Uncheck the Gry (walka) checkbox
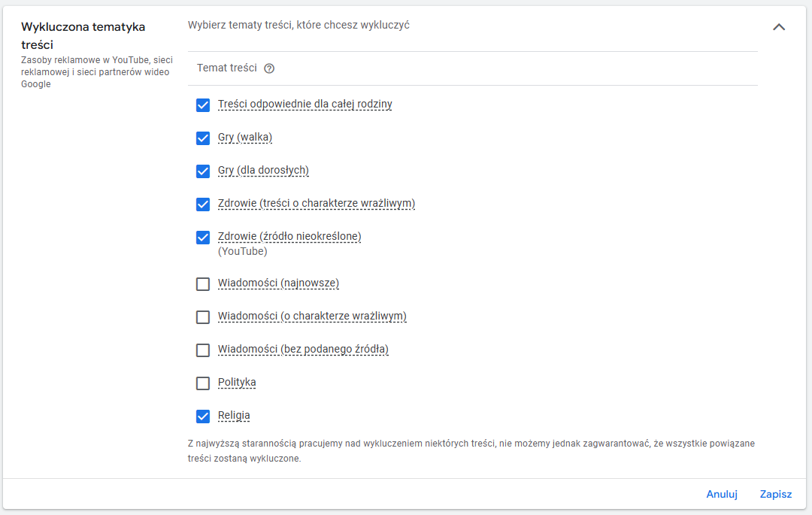 point(203,138)
